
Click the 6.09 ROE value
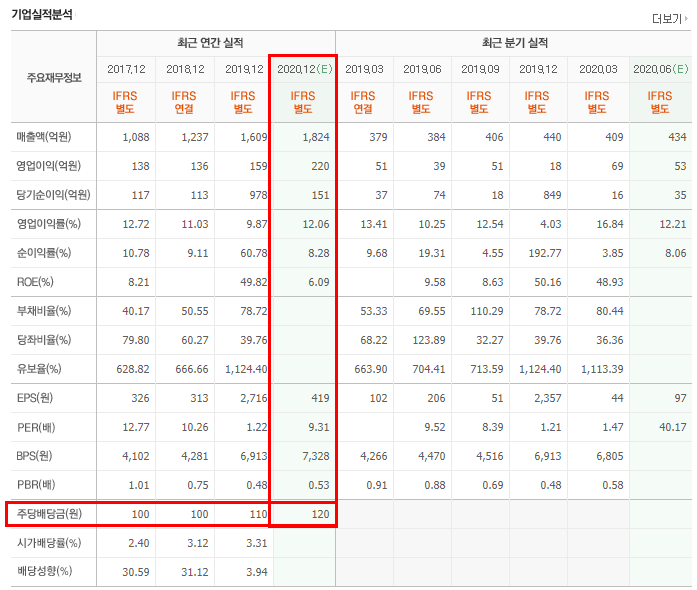pyautogui.click(x=319, y=282)
